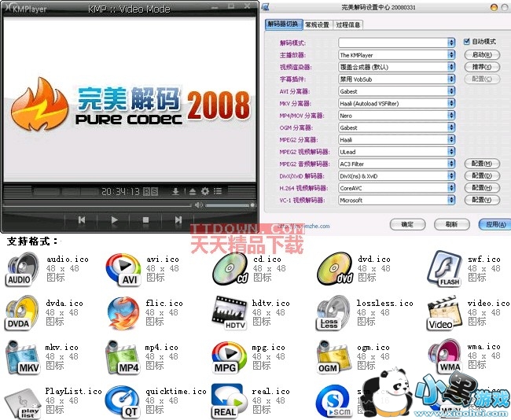Select the DVDA speaker icon
The height and width of the screenshot is (420, 511).
21,313
